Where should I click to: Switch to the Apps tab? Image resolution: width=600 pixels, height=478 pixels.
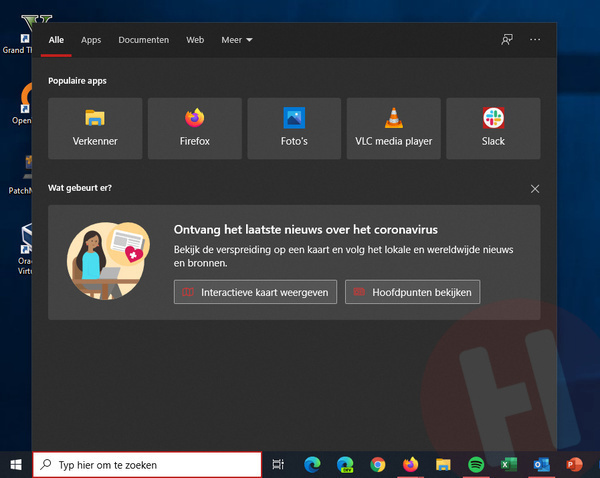click(91, 40)
